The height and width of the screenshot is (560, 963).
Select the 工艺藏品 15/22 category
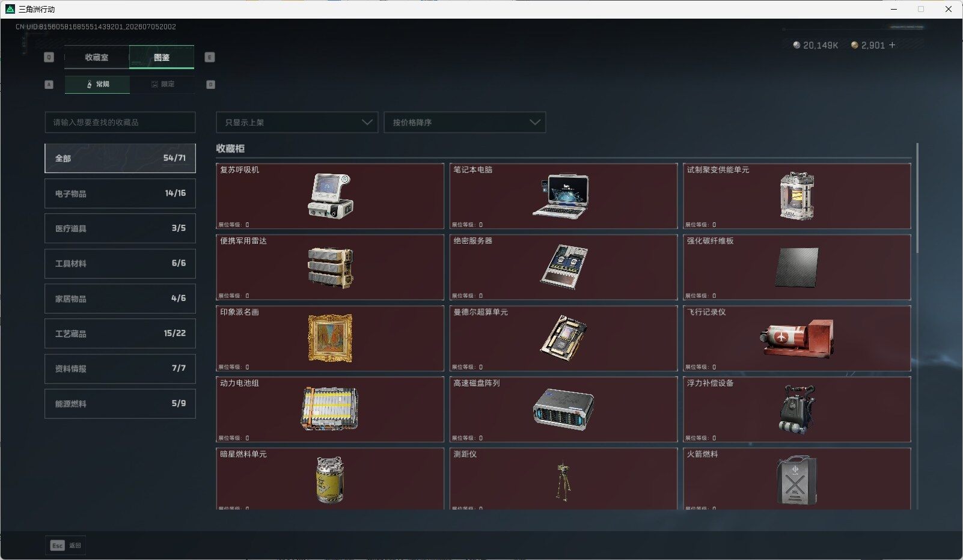(120, 333)
